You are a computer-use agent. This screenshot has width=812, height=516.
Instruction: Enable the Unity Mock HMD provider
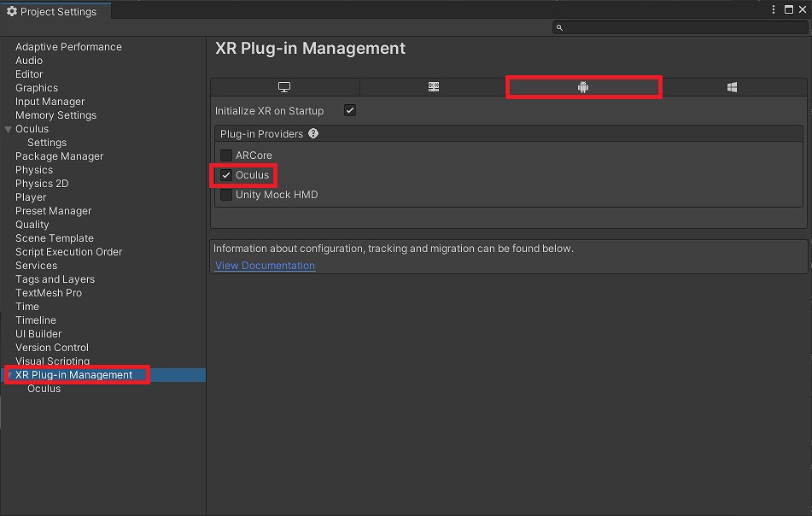225,195
